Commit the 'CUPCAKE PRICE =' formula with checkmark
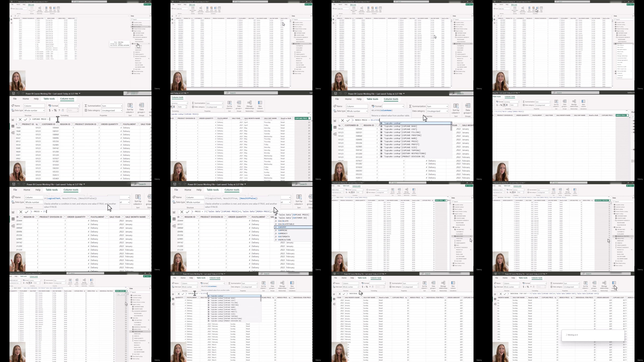 coord(26,119)
